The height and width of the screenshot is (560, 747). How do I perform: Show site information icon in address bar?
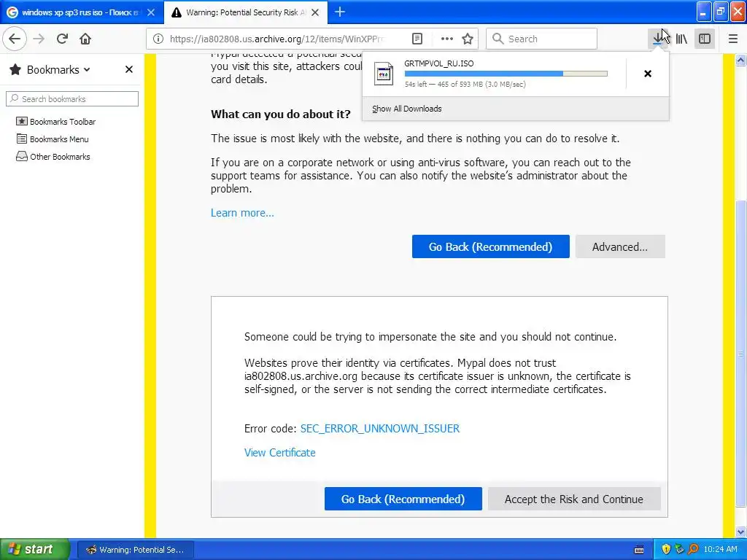[x=158, y=39]
